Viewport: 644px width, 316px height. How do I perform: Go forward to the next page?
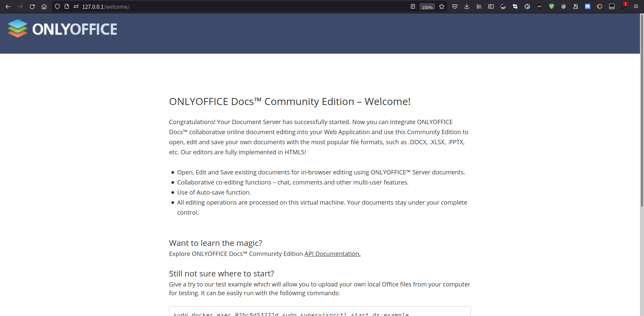(20, 7)
